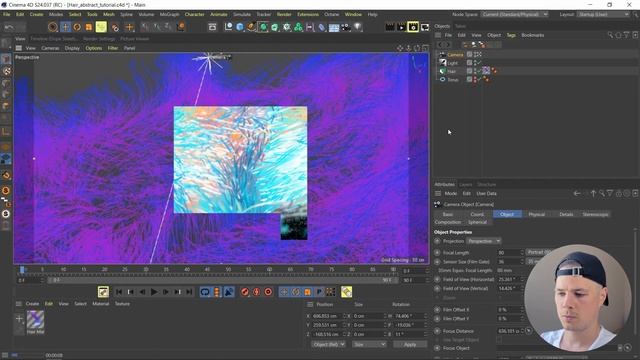Click the Floor/Environment grid icon in toolbar
Image resolution: width=640 pixels, height=360 pixels.
coord(334,27)
